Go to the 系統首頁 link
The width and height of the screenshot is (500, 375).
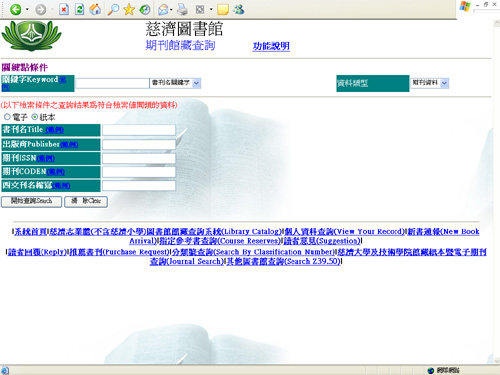[x=31, y=232]
